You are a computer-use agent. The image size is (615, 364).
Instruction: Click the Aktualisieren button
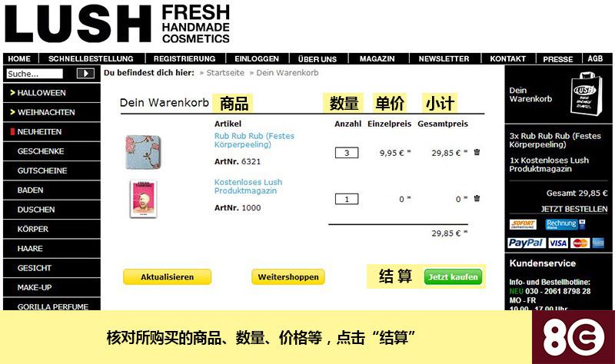[167, 276]
